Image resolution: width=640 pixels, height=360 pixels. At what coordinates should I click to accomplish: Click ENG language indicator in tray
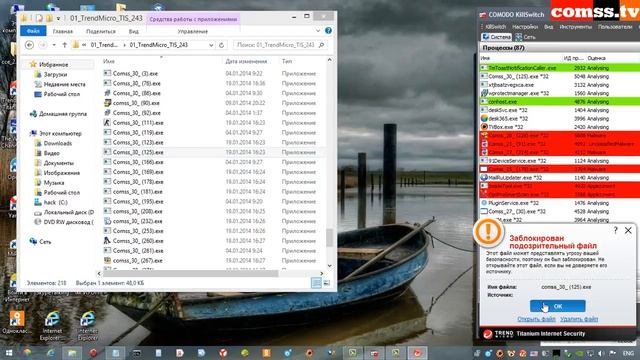point(628,353)
